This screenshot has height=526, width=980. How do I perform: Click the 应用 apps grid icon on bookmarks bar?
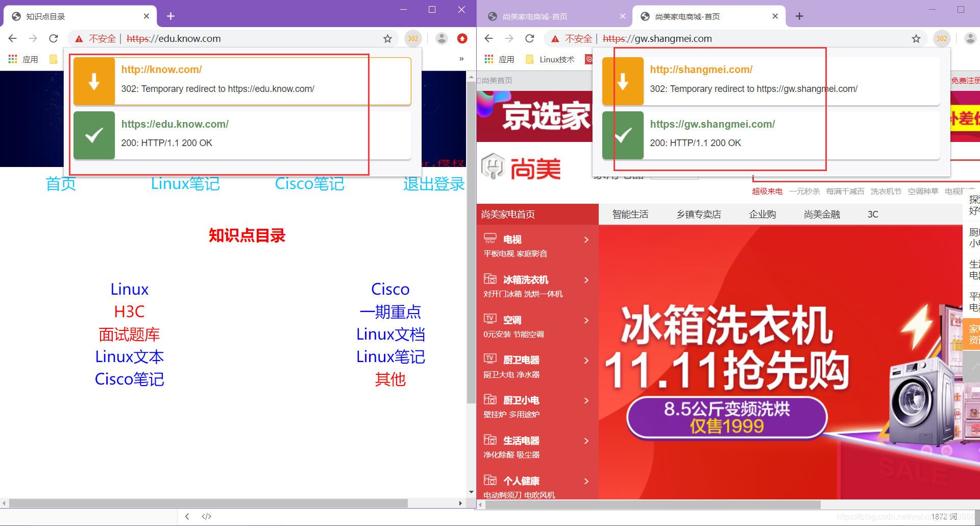(x=12, y=59)
